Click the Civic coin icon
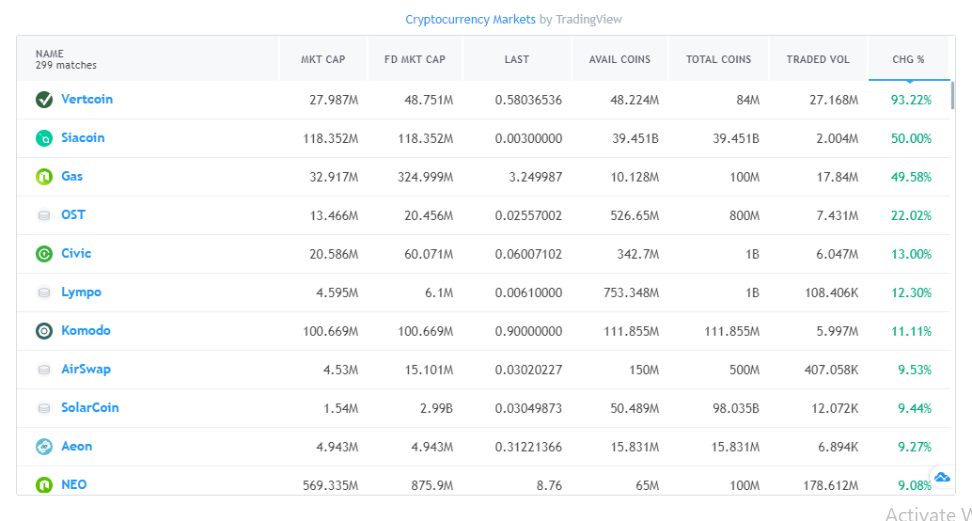Screen dimensions: 972x521 click(44, 254)
